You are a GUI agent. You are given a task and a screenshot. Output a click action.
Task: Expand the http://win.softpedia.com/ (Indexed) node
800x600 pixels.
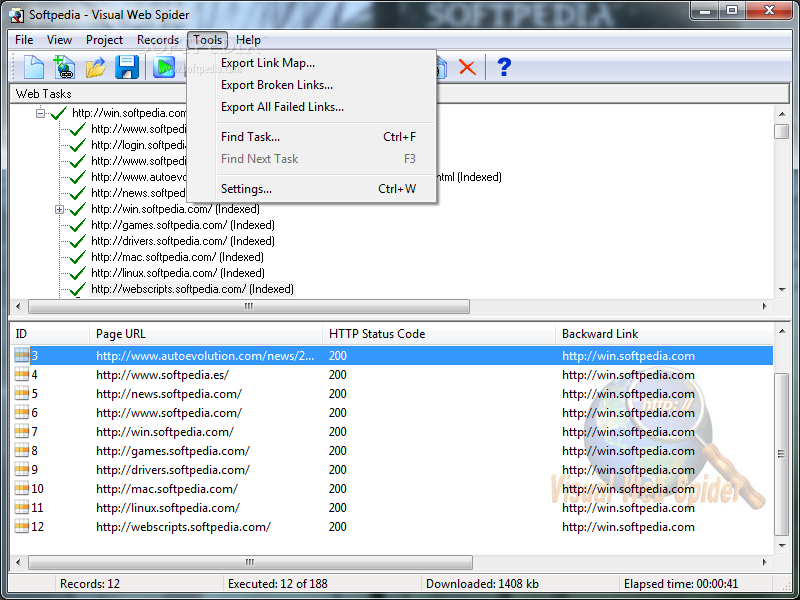click(59, 209)
